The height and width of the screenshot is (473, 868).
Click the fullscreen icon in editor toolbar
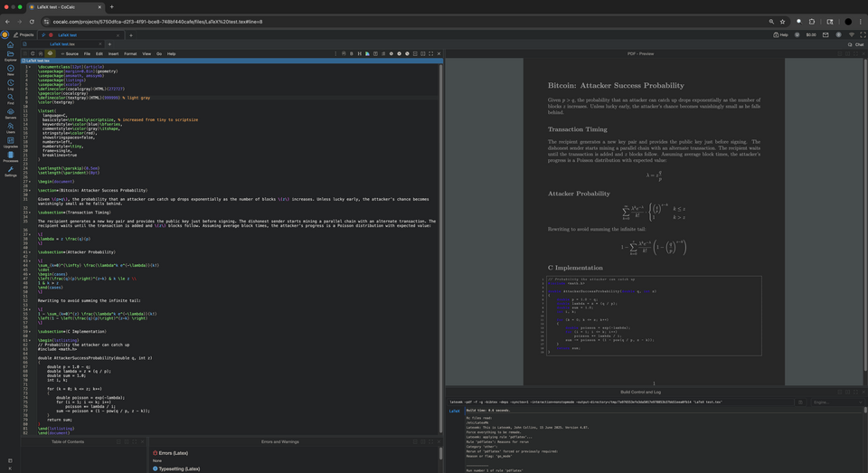click(430, 53)
